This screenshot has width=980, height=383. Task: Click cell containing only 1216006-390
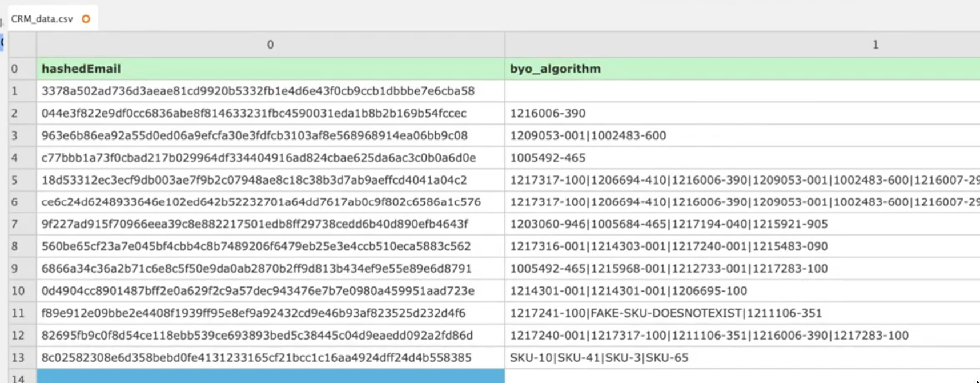(742, 113)
